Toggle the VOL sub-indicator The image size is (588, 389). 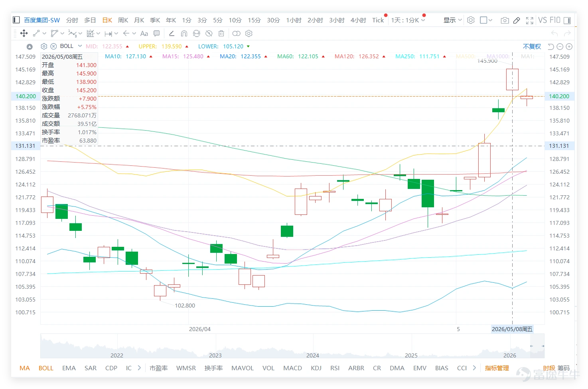(268, 368)
